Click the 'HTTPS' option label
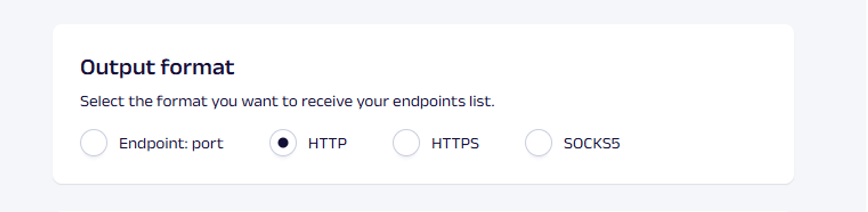The width and height of the screenshot is (868, 212). 455,144
